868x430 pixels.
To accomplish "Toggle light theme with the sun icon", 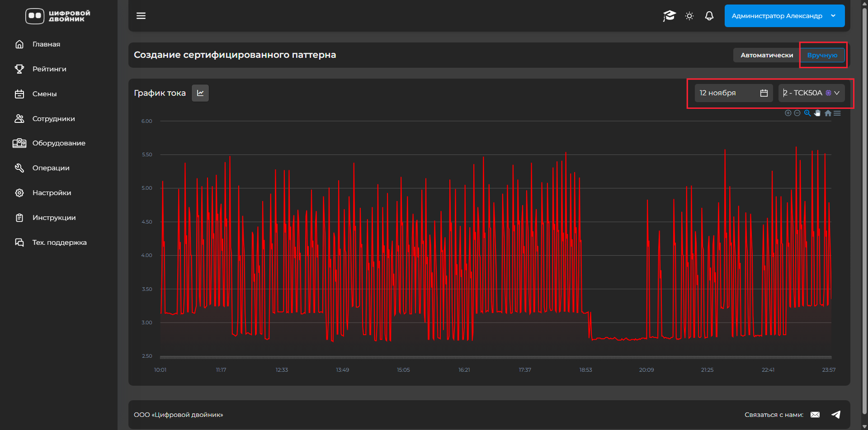I will 689,16.
